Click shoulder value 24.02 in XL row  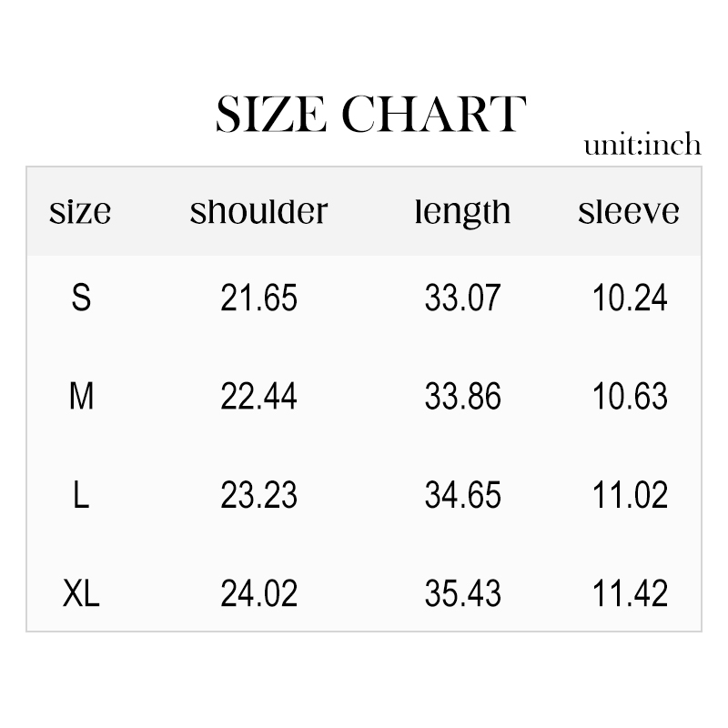tap(258, 593)
